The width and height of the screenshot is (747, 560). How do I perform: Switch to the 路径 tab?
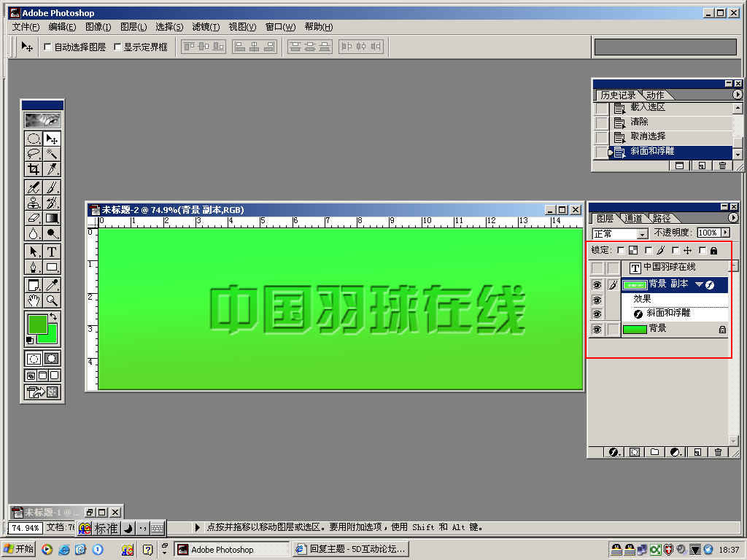tap(661, 219)
